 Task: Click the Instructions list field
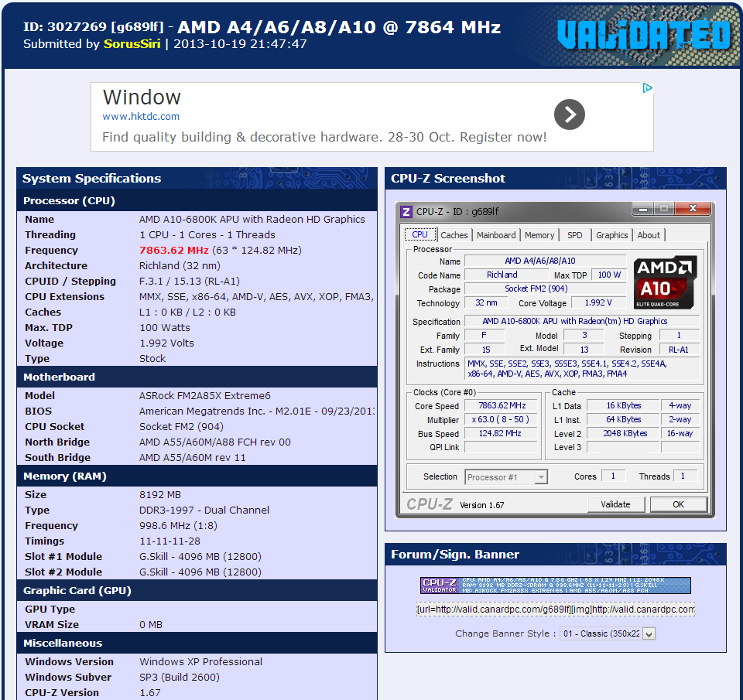pos(582,368)
